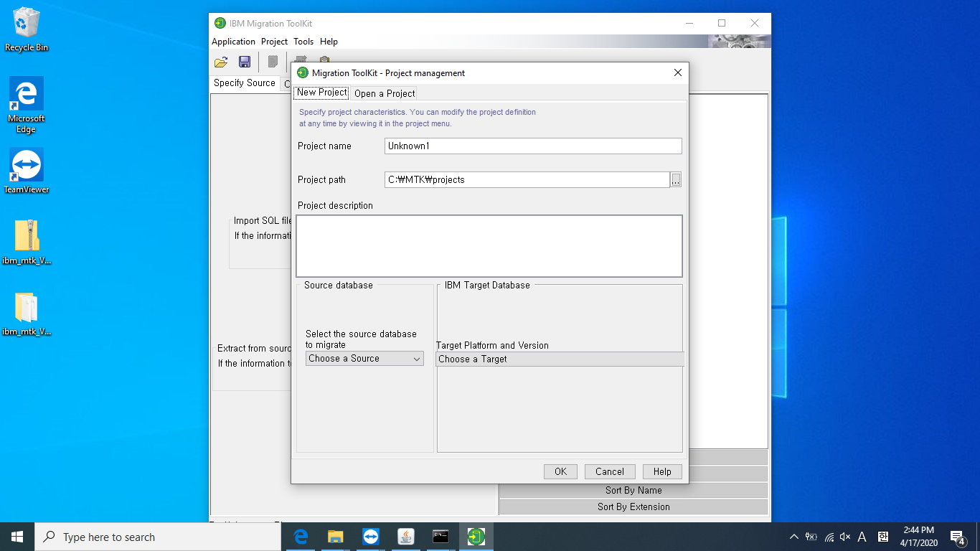Switch to the Open a Project tab

(385, 93)
